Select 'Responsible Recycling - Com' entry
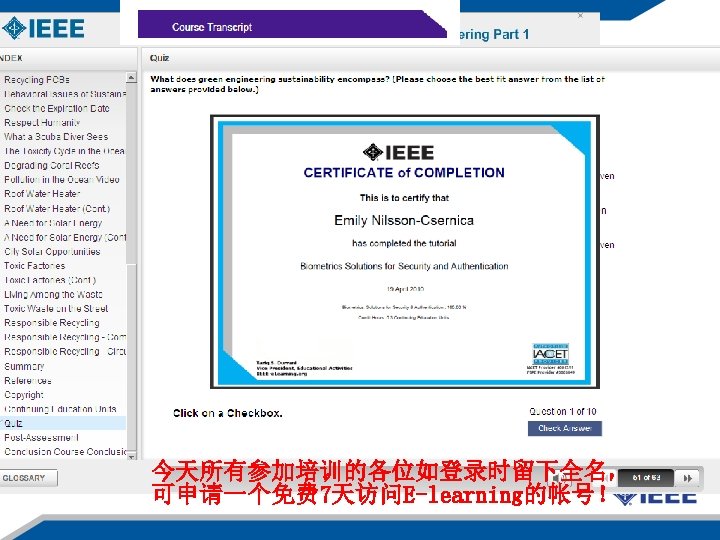The image size is (720, 540). (x=64, y=337)
